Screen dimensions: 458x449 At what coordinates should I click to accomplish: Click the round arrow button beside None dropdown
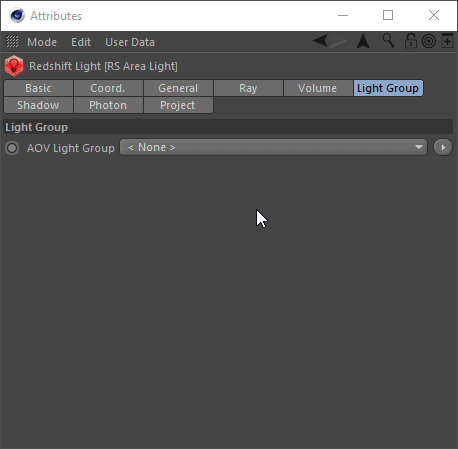pyautogui.click(x=443, y=147)
